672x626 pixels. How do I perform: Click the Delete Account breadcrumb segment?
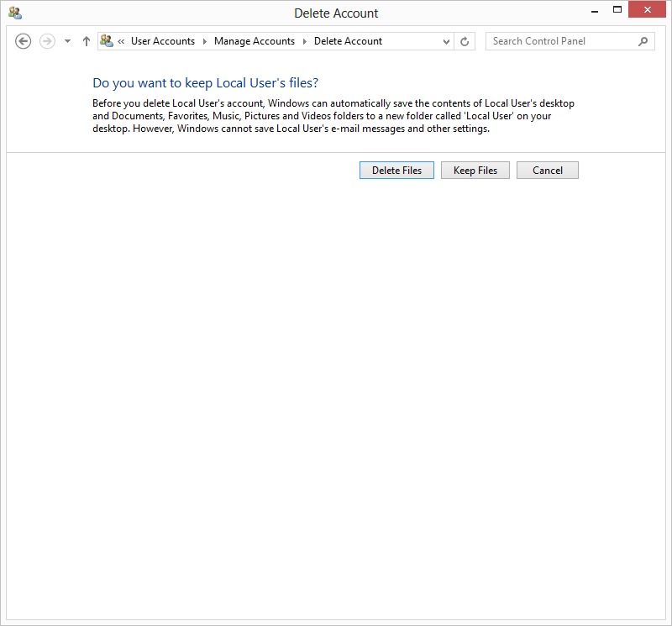348,41
